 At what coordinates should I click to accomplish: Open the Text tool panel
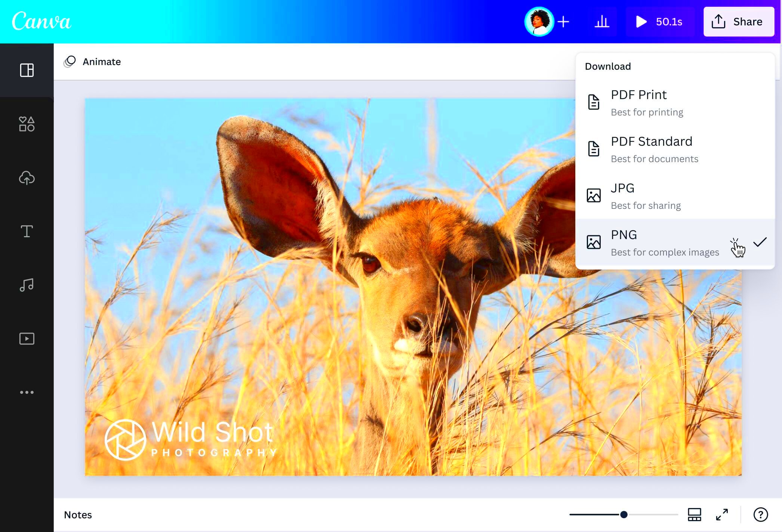tap(27, 232)
